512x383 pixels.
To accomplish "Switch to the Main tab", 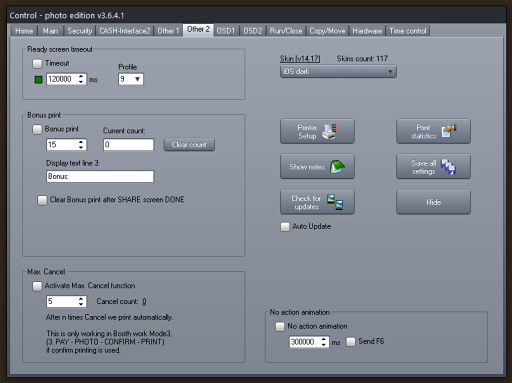I will pyautogui.click(x=50, y=31).
